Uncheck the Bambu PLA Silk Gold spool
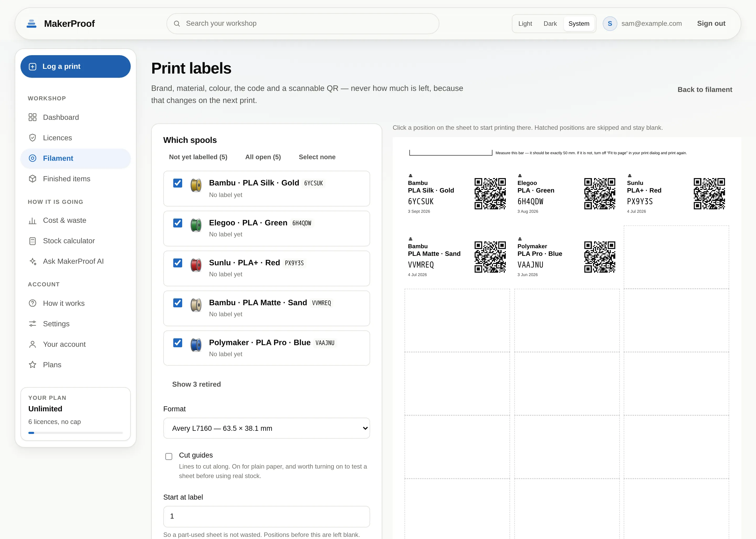Viewport: 756px width, 539px height. coord(178,183)
